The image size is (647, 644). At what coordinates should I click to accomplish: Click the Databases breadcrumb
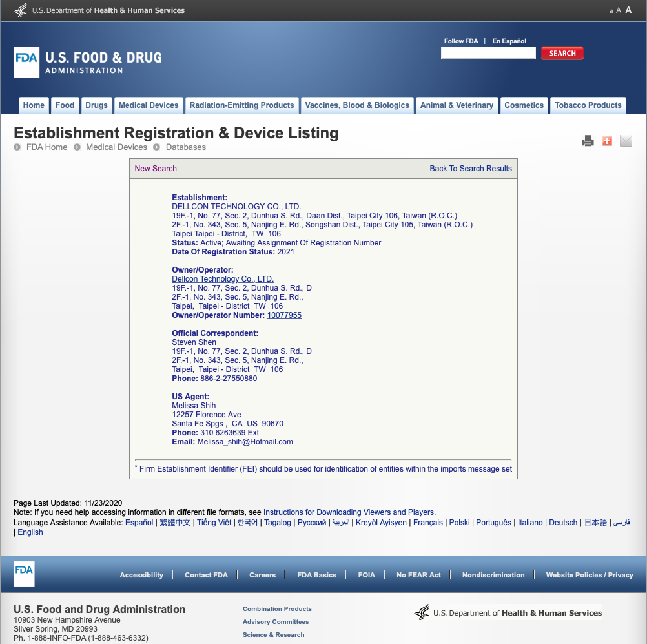(x=186, y=147)
